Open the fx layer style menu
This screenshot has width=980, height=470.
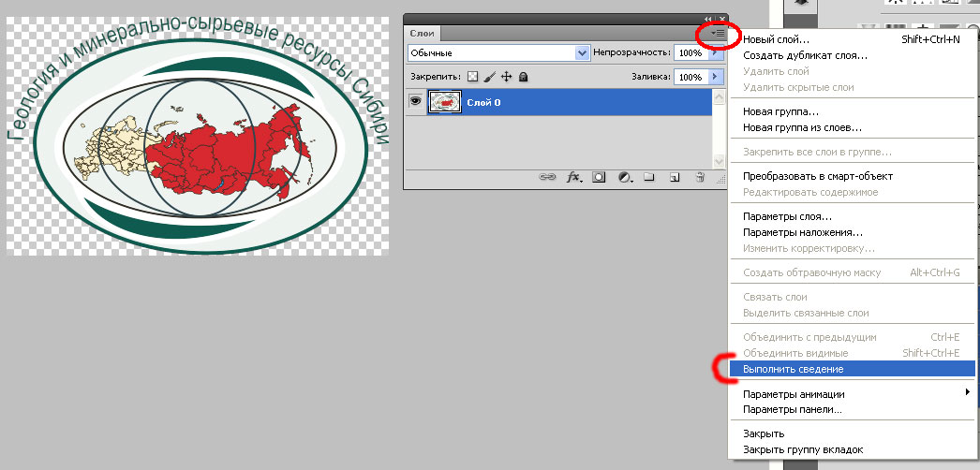(573, 177)
